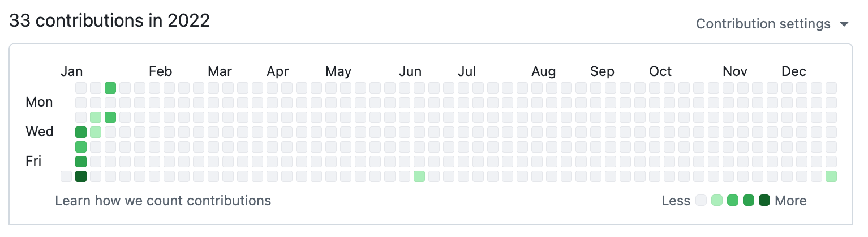Select the light green square in December's last column
The height and width of the screenshot is (237, 868).
tap(831, 176)
